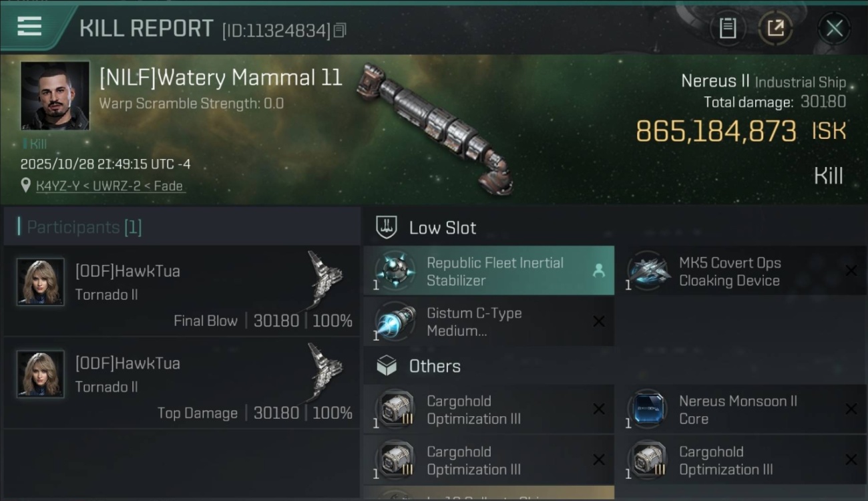The image size is (868, 501).
Task: Click the Nereus II ship image
Action: tap(435, 127)
